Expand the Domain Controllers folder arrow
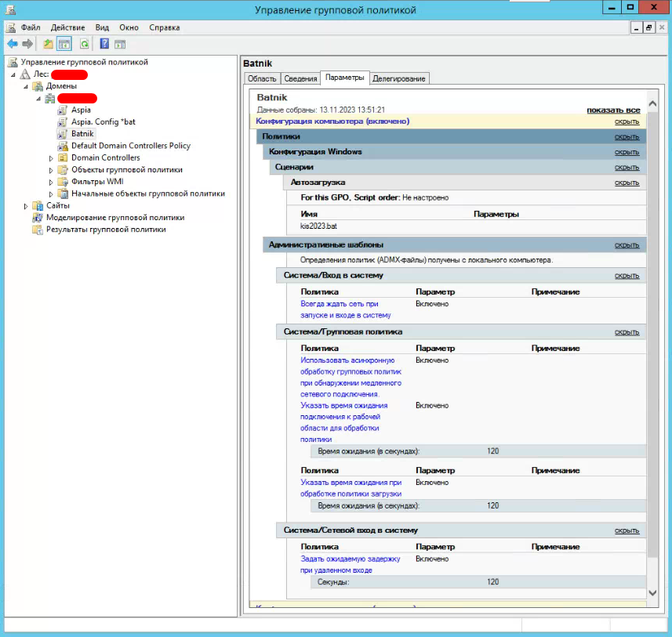The height and width of the screenshot is (637, 672). (x=51, y=157)
